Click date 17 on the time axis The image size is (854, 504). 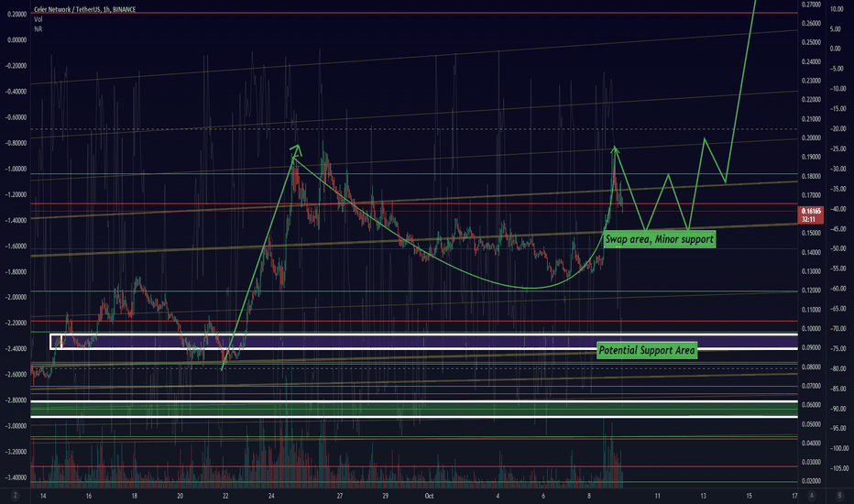tap(794, 496)
